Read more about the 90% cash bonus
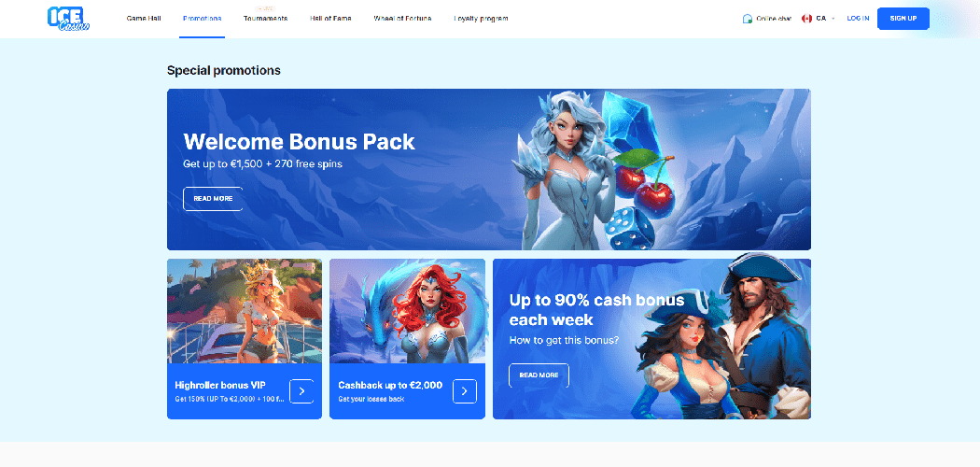Viewport: 980px width, 467px height. (x=539, y=375)
